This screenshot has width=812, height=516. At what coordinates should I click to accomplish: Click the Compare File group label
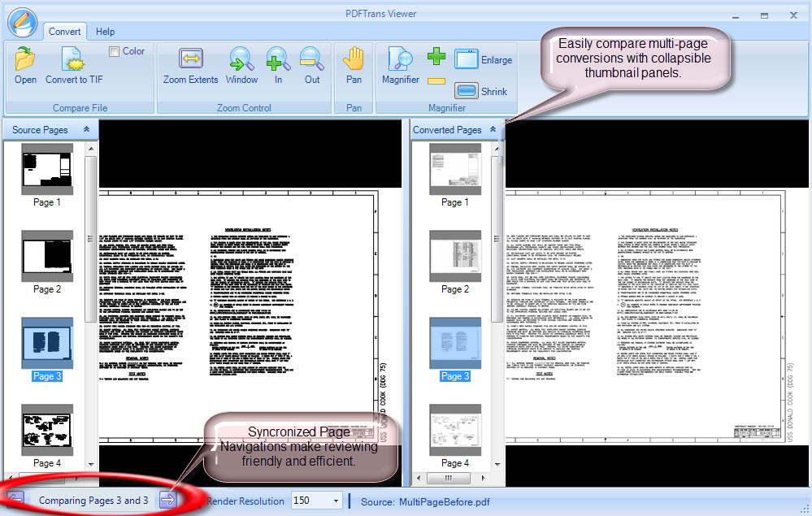tap(80, 107)
